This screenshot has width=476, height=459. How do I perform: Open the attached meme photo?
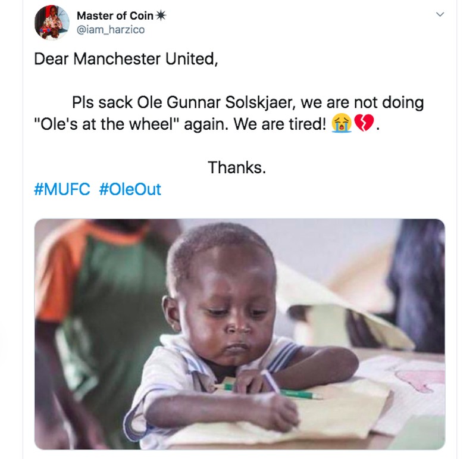(x=239, y=333)
